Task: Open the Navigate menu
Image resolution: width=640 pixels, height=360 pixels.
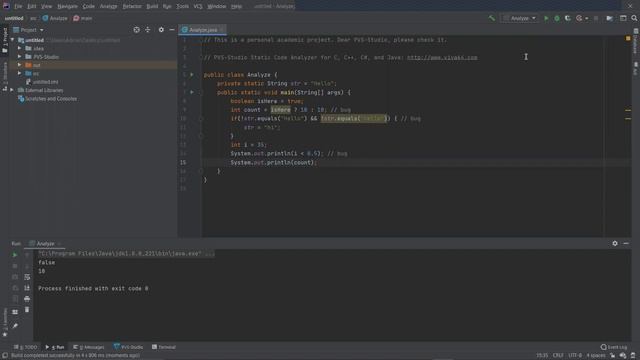Action: click(x=67, y=6)
